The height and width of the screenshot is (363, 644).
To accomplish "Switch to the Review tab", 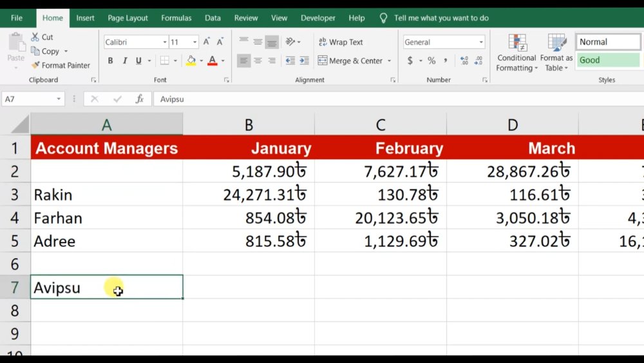I will click(x=246, y=18).
